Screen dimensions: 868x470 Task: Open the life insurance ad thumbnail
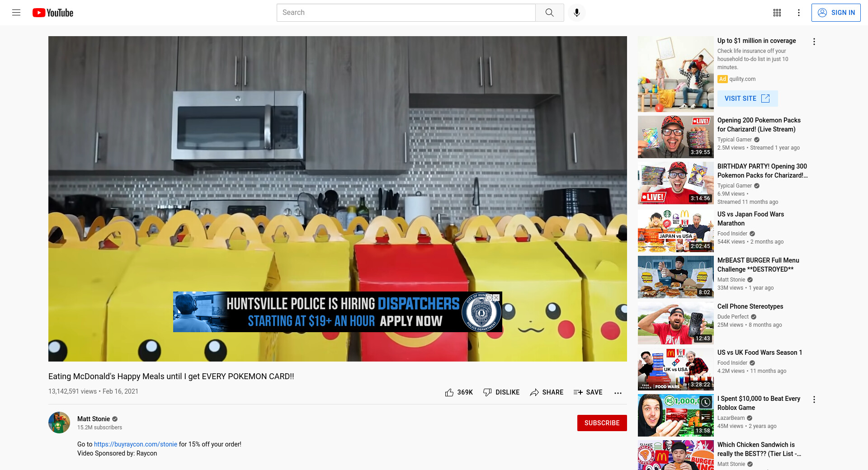pos(675,74)
